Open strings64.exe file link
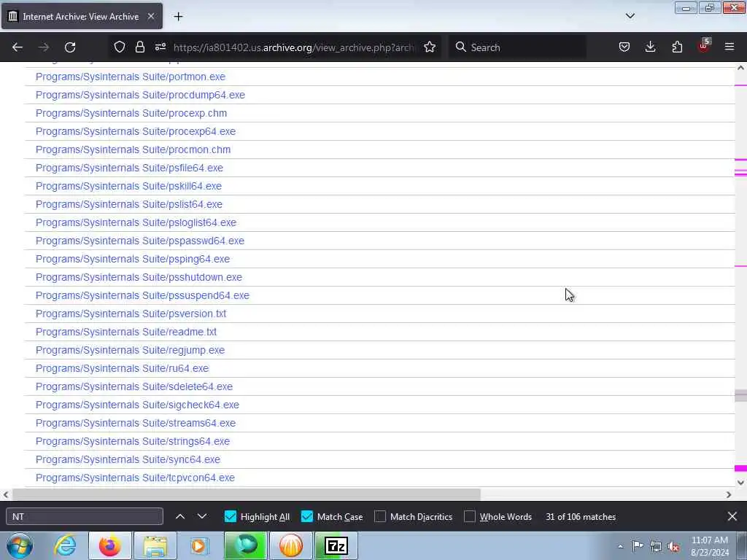The width and height of the screenshot is (747, 560). [x=133, y=441]
